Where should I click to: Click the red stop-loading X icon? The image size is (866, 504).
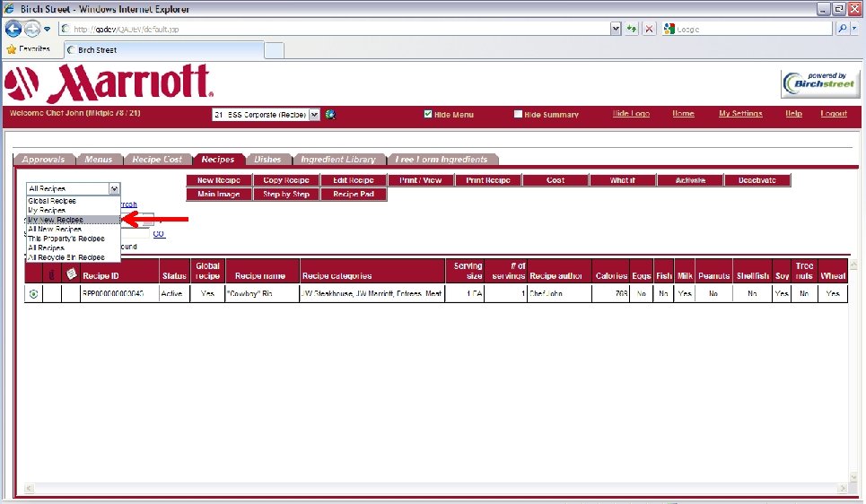(x=650, y=29)
